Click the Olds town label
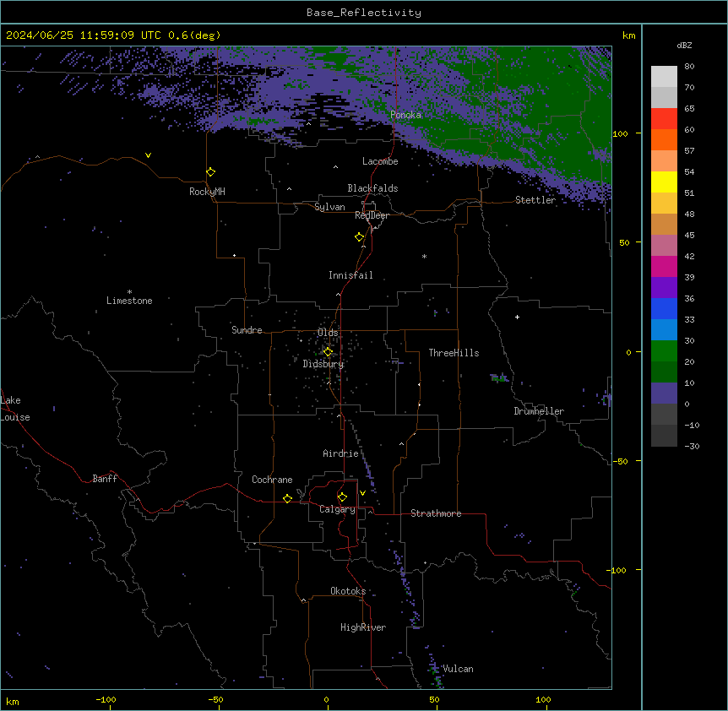 [328, 333]
